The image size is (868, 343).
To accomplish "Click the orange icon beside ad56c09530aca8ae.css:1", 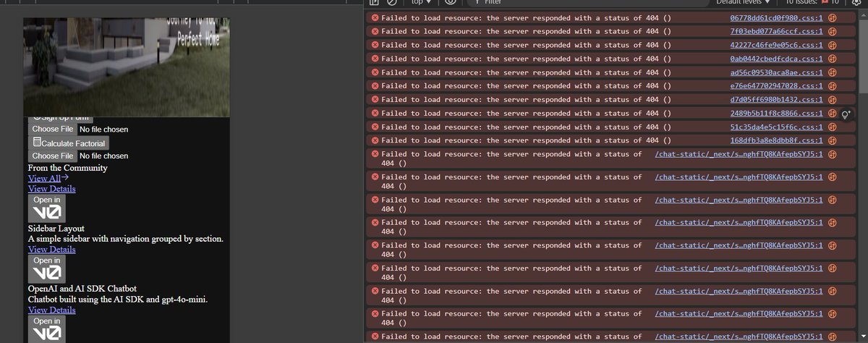I will tap(833, 72).
